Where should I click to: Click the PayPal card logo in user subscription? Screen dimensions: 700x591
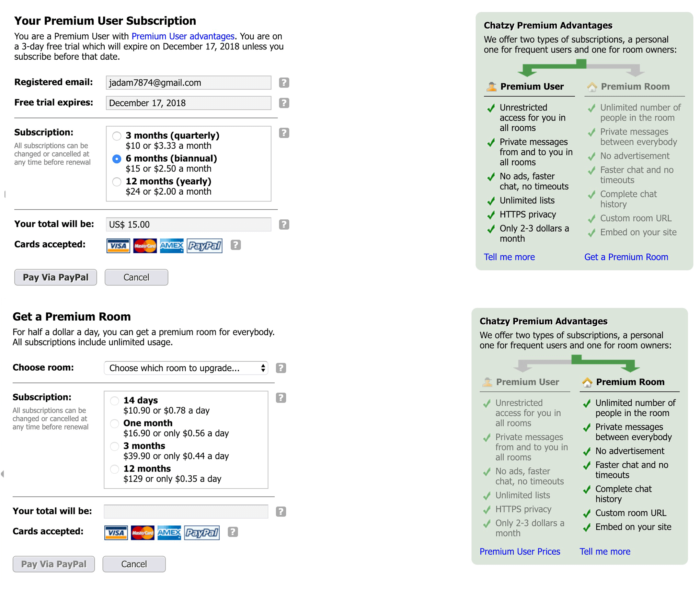tap(204, 245)
